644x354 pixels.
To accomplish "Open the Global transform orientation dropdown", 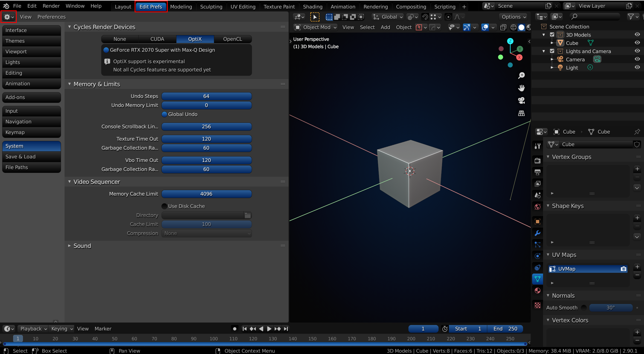I will click(388, 17).
